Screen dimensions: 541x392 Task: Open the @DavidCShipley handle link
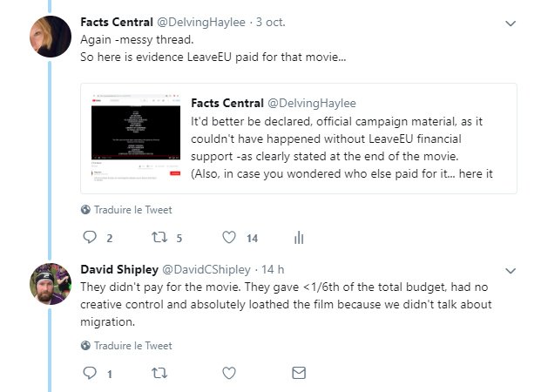(x=206, y=269)
